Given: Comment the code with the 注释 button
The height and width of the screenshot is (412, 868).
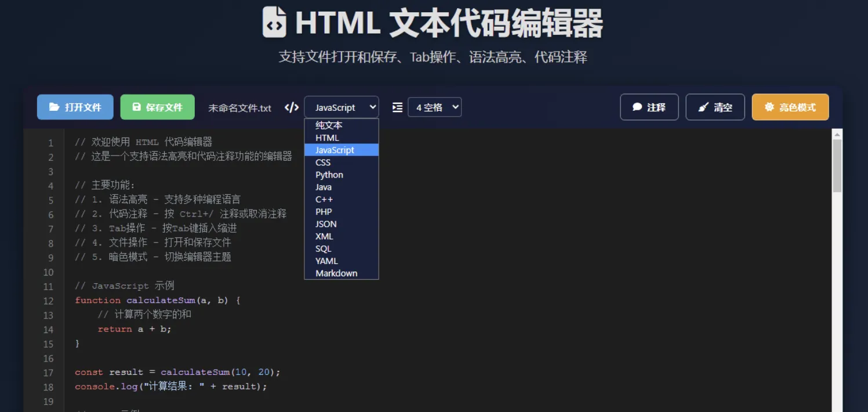Looking at the screenshot, I should point(649,107).
